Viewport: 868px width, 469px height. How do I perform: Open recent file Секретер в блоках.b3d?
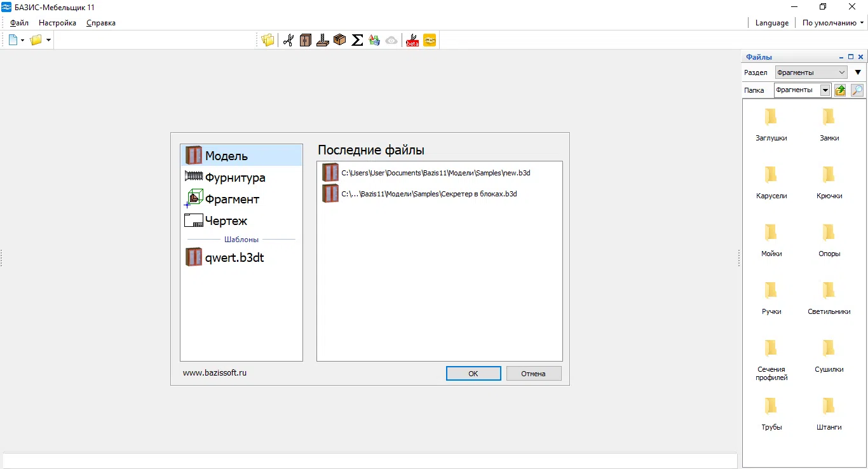(x=439, y=193)
